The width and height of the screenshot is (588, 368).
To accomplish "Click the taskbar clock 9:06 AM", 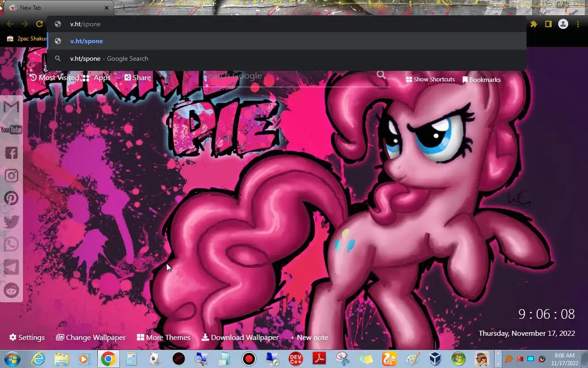I will coord(565,359).
